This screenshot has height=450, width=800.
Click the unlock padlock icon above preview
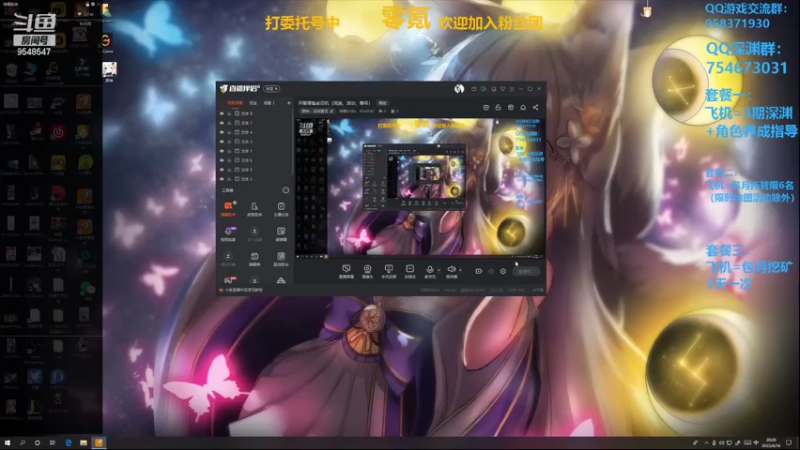498,107
